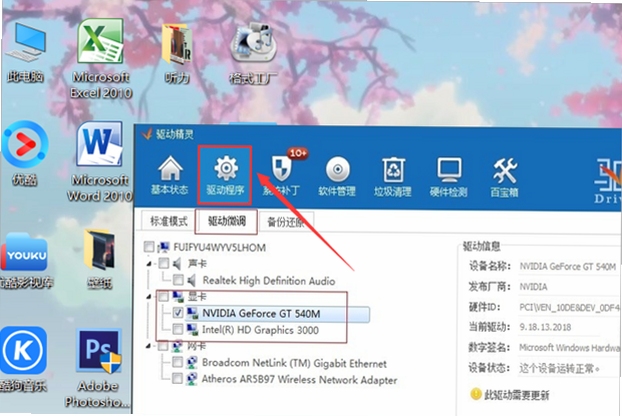This screenshot has height=416, width=622.
Task: Switch to 标准模式 tab
Action: 169,221
